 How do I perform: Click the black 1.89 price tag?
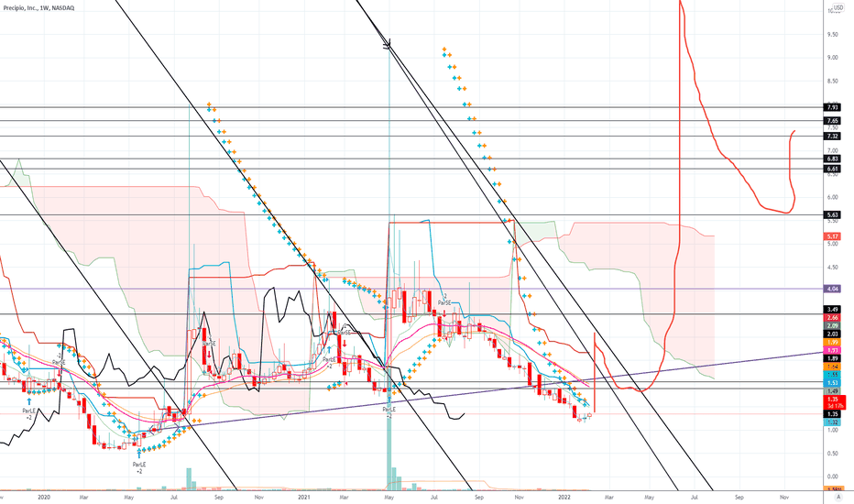(x=833, y=358)
